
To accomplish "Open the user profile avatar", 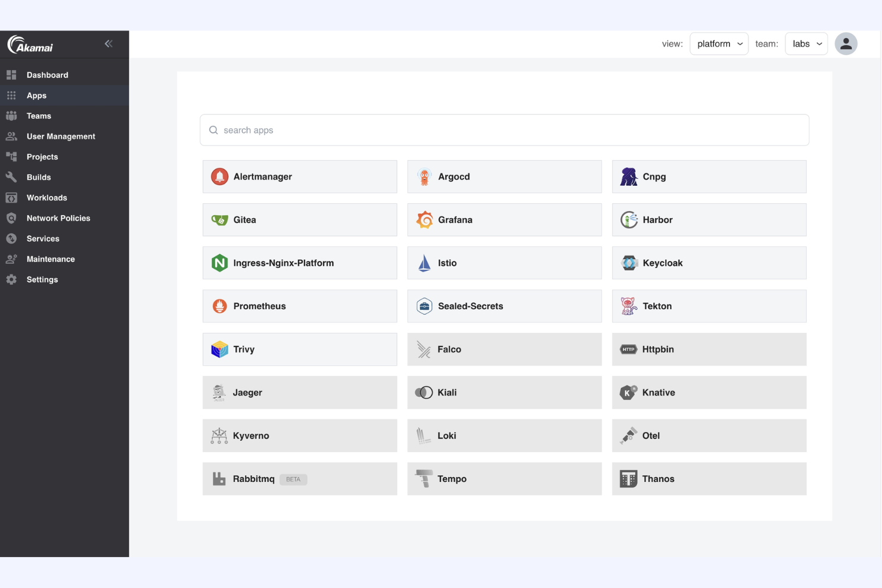I will coord(846,43).
